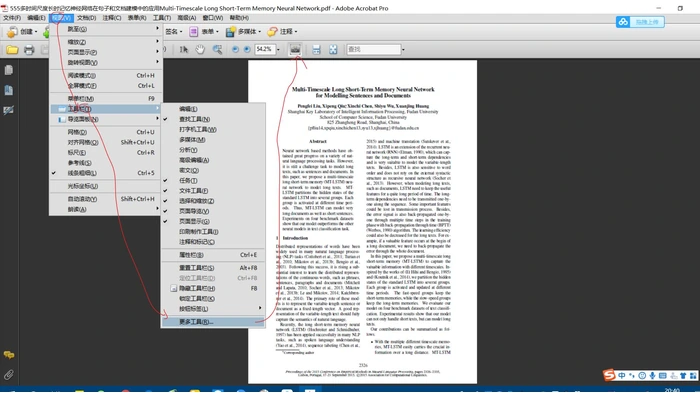Open the find field options dropdown arrow

click(403, 50)
